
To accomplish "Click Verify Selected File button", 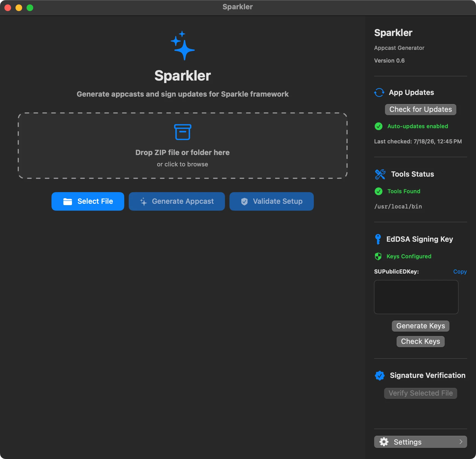I will 421,393.
